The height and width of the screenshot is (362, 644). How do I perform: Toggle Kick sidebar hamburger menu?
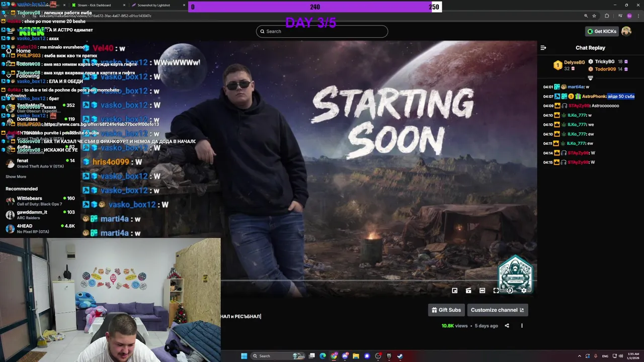(x=10, y=31)
